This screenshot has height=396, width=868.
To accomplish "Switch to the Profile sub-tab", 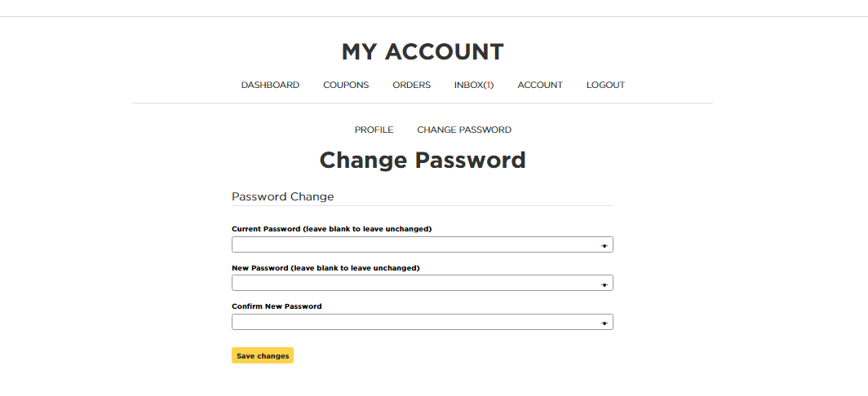I will coord(374,130).
